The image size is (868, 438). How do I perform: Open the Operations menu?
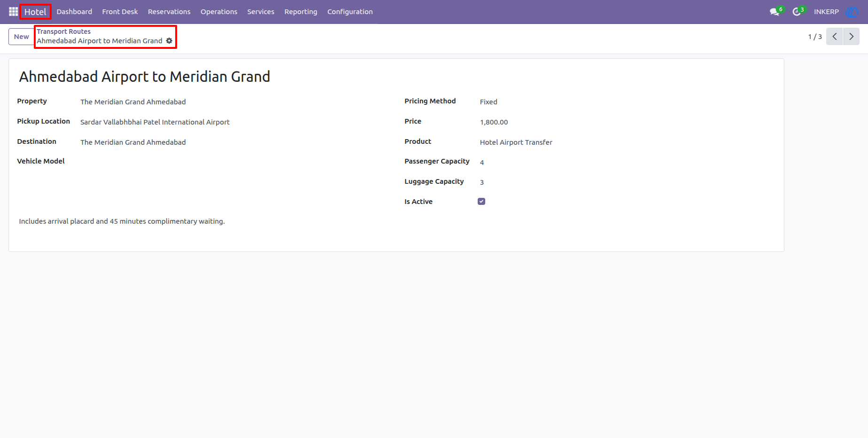pos(219,12)
